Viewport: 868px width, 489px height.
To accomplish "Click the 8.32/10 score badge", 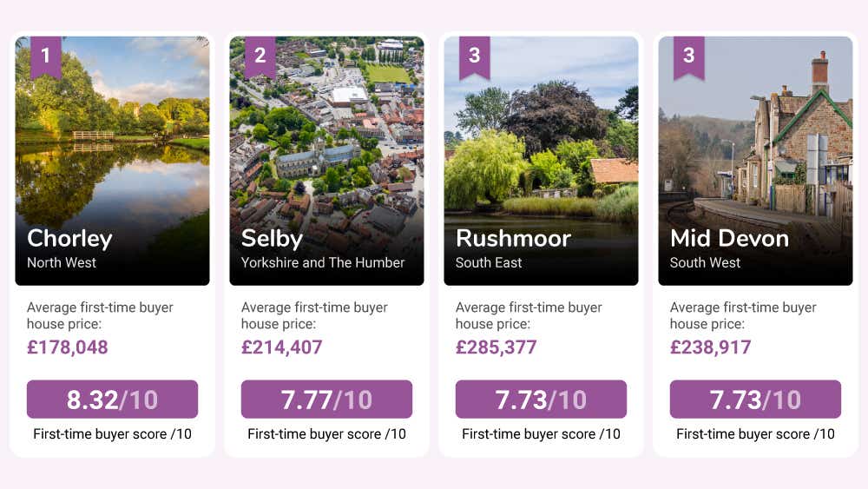I will coord(112,400).
